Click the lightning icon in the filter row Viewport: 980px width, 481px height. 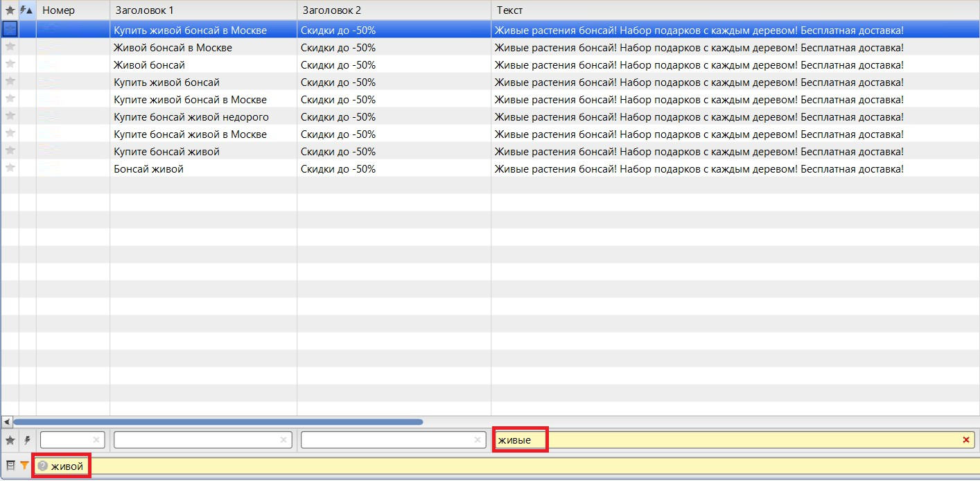click(28, 440)
